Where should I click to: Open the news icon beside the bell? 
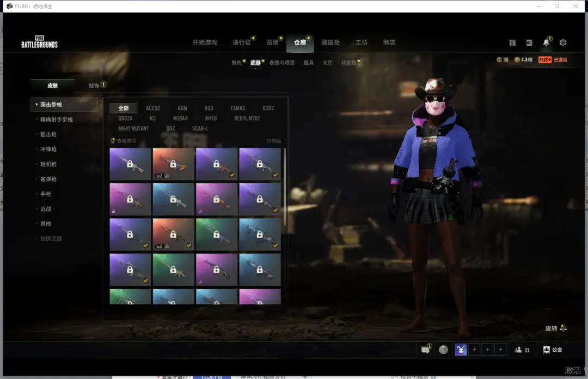(529, 43)
